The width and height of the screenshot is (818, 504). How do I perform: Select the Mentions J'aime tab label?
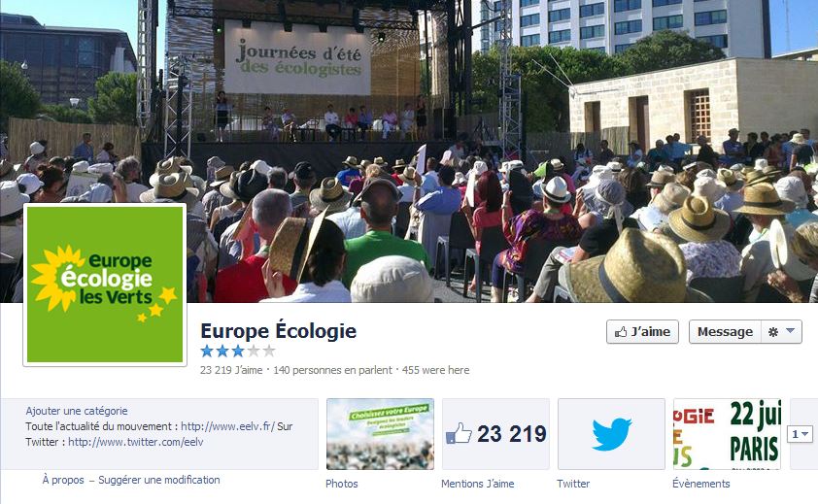(477, 484)
